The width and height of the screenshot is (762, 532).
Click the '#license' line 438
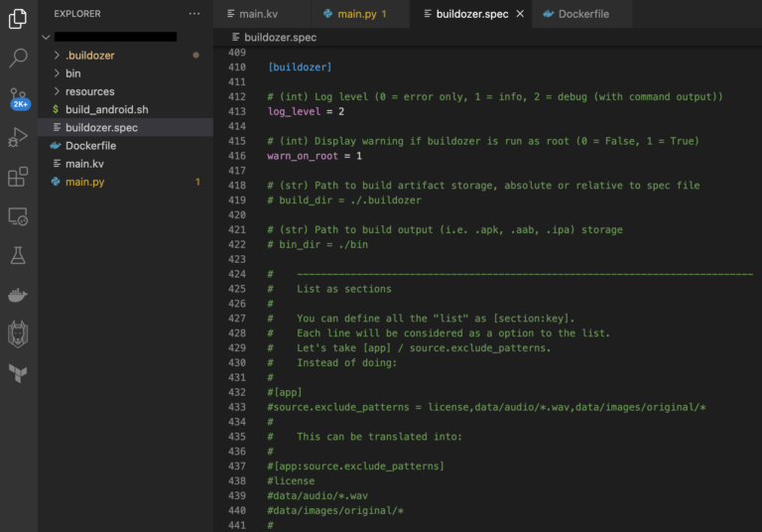tap(291, 480)
